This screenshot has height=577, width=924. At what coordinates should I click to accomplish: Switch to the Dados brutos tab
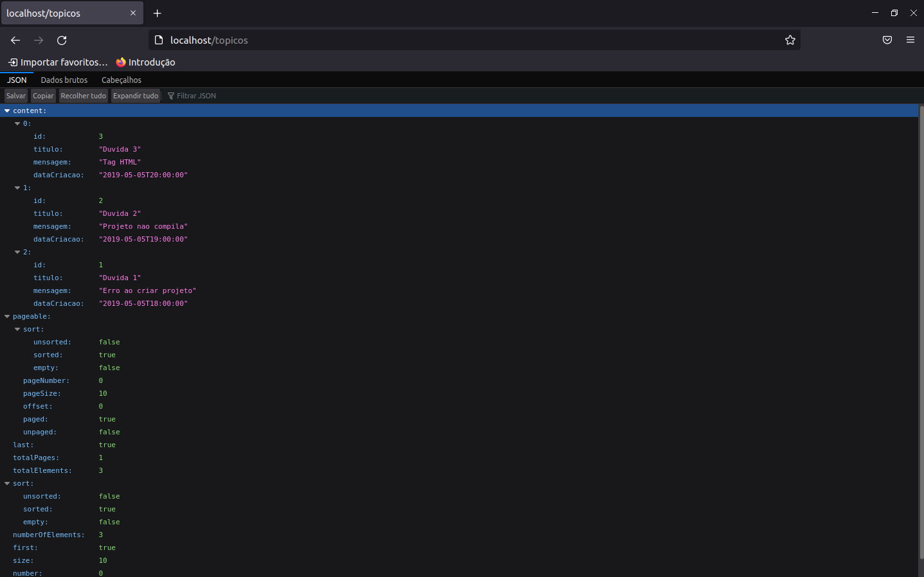click(x=64, y=80)
